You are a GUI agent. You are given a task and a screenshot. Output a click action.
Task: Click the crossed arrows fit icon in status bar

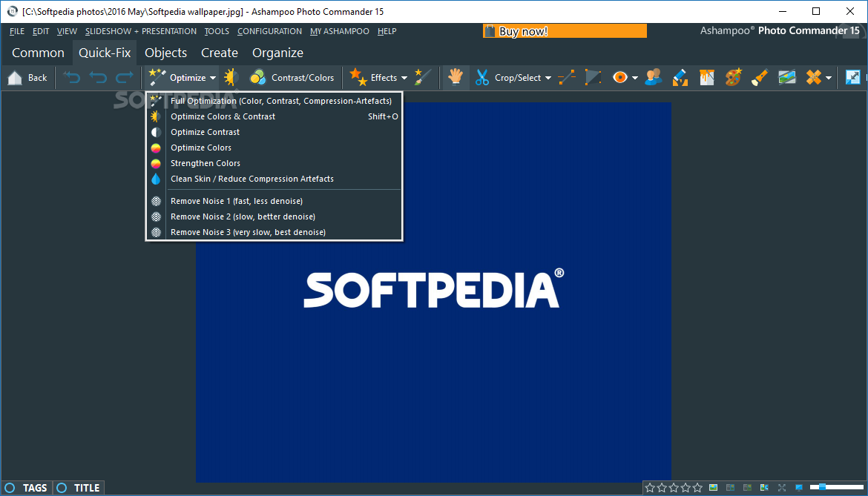pos(782,488)
